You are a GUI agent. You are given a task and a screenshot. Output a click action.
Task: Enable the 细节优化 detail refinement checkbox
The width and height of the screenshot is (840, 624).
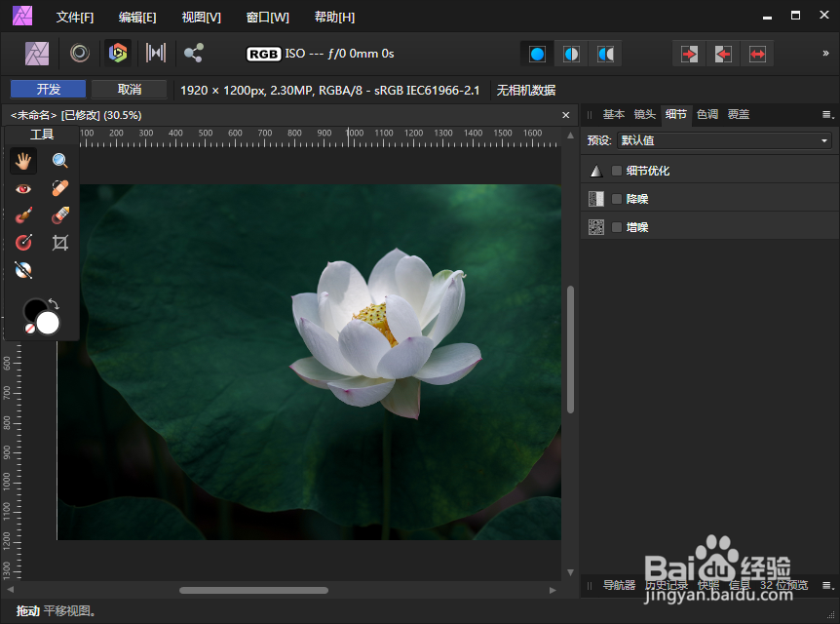coord(616,170)
